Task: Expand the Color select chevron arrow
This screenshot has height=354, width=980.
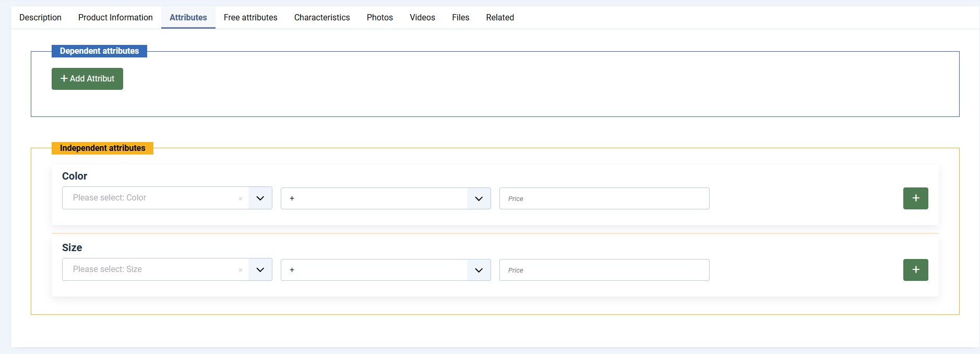Action: (x=260, y=198)
